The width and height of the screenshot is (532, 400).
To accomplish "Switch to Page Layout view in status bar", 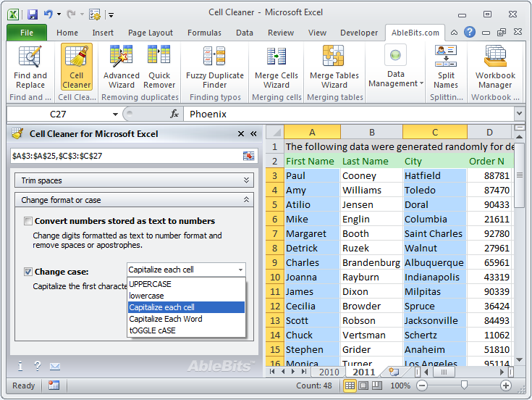I will tap(363, 386).
